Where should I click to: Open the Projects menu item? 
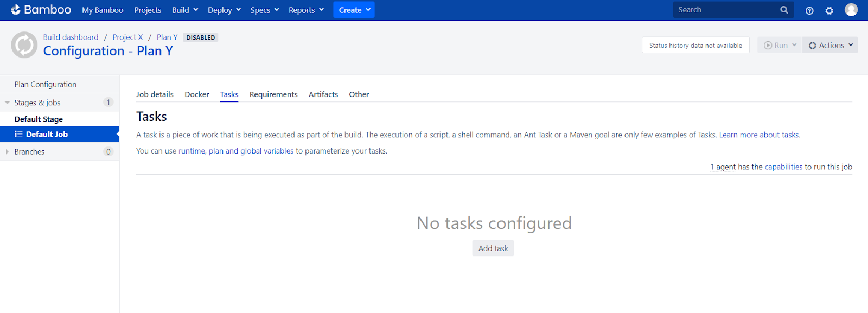click(148, 10)
